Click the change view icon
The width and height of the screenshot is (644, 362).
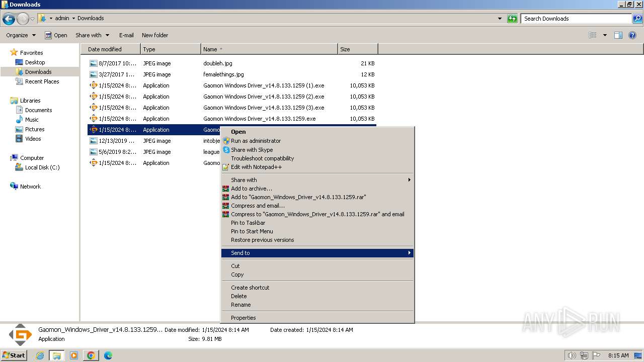[593, 35]
